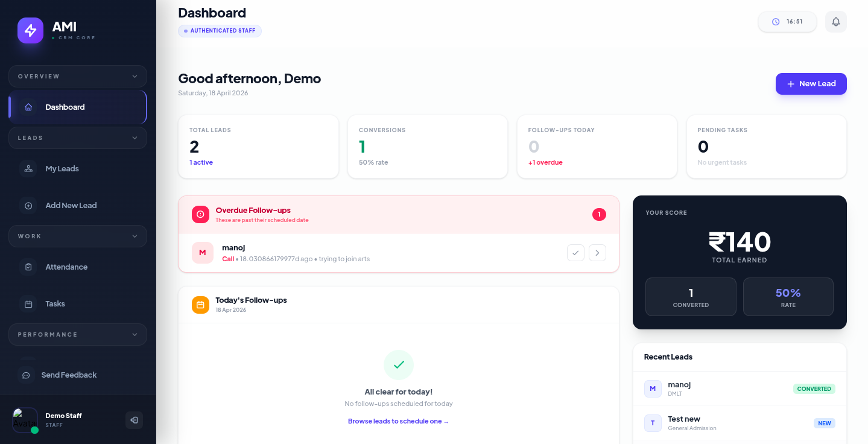The width and height of the screenshot is (868, 444).
Task: Click the Tasks calendar icon in sidebar
Action: coord(28,303)
